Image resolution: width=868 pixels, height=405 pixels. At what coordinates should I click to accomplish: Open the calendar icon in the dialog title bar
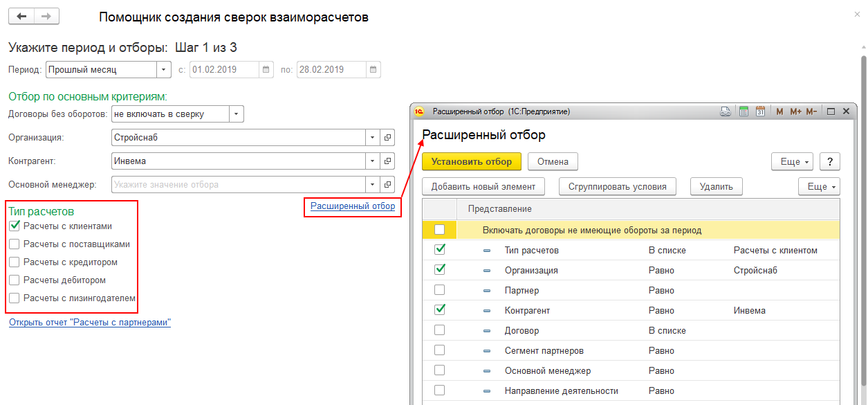[760, 111]
